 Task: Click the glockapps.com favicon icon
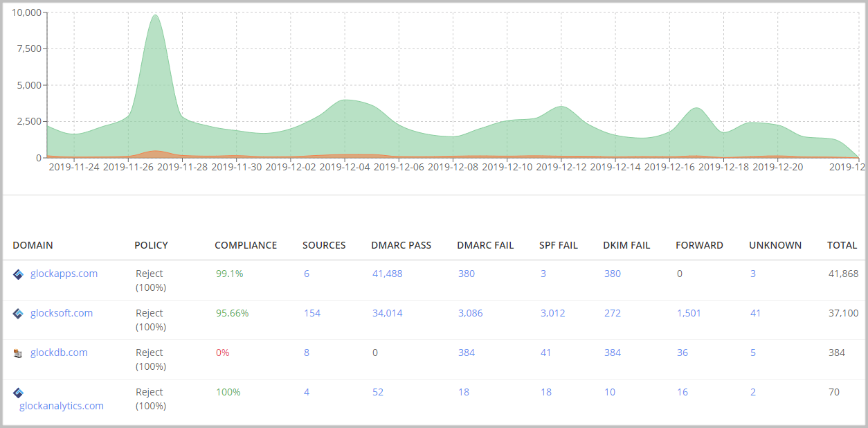19,274
